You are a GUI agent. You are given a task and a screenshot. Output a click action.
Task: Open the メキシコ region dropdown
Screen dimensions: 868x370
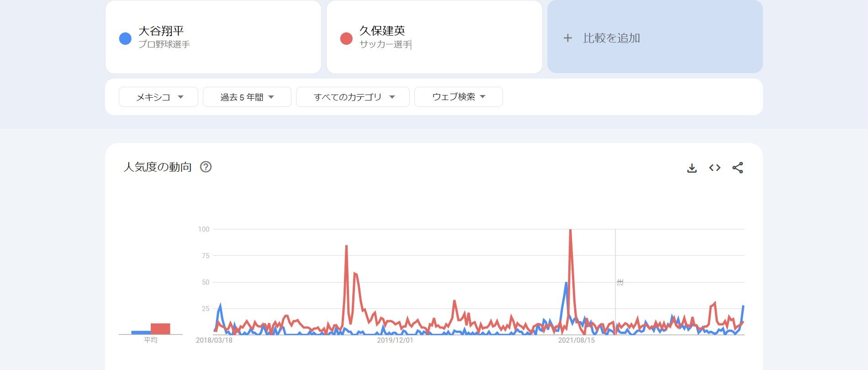(158, 97)
